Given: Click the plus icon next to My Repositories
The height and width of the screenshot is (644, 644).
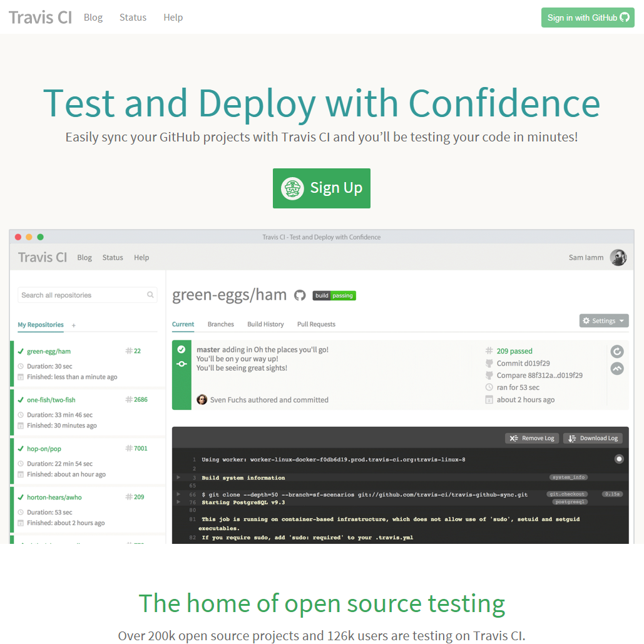Looking at the screenshot, I should (x=73, y=325).
